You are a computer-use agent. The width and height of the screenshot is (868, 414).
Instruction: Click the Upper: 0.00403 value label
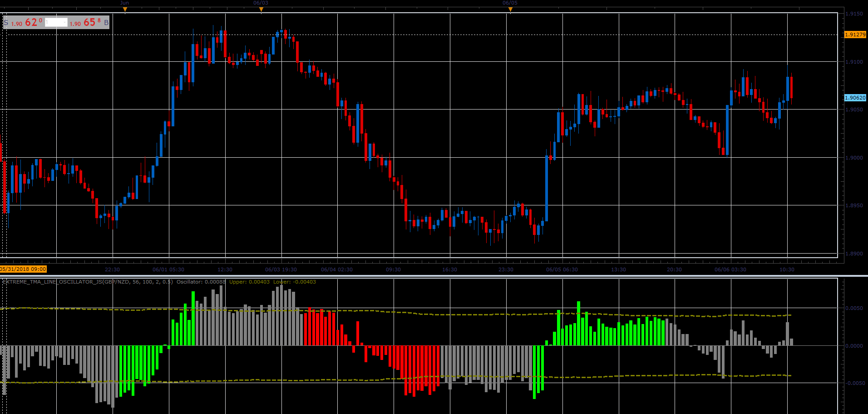pos(249,282)
